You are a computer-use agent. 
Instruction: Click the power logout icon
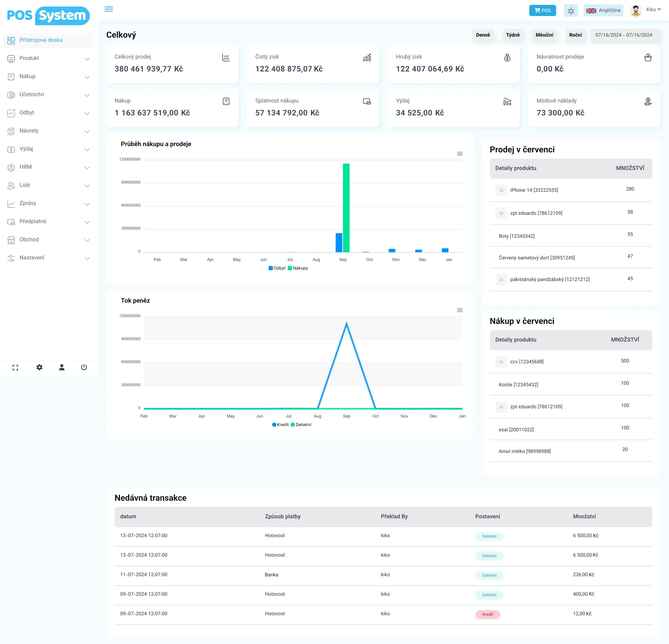pos(84,367)
